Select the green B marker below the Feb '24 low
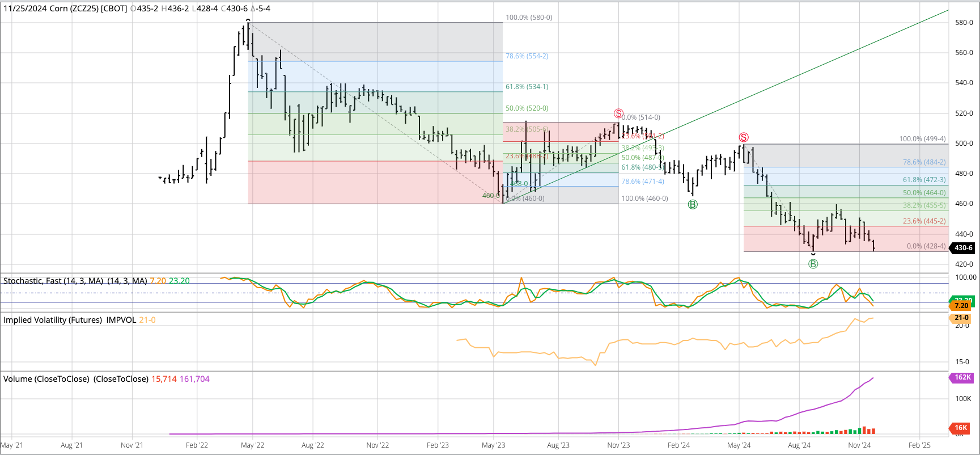Screen dimensions: 980x455 692,204
